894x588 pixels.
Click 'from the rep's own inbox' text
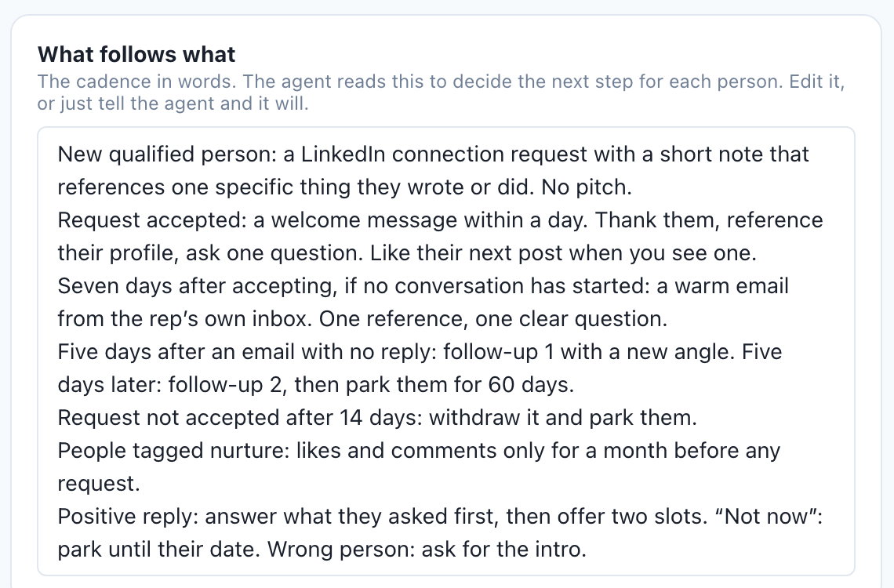(x=185, y=320)
